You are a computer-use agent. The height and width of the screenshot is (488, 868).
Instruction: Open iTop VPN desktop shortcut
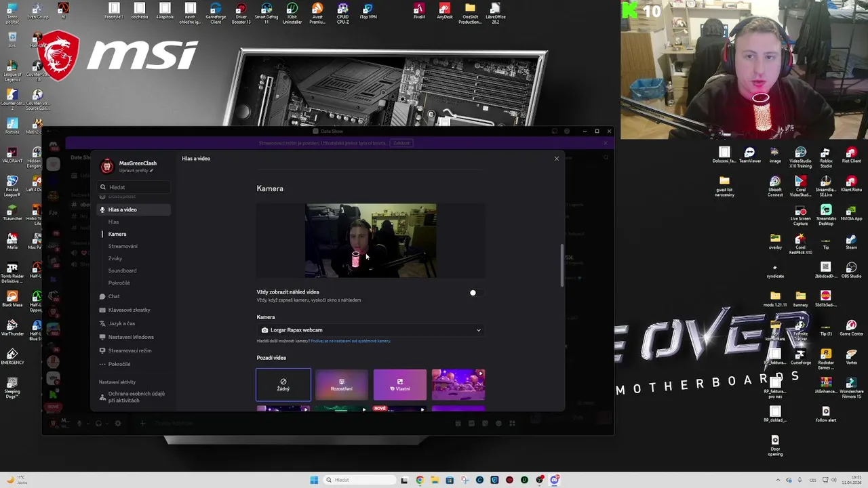[x=368, y=12]
